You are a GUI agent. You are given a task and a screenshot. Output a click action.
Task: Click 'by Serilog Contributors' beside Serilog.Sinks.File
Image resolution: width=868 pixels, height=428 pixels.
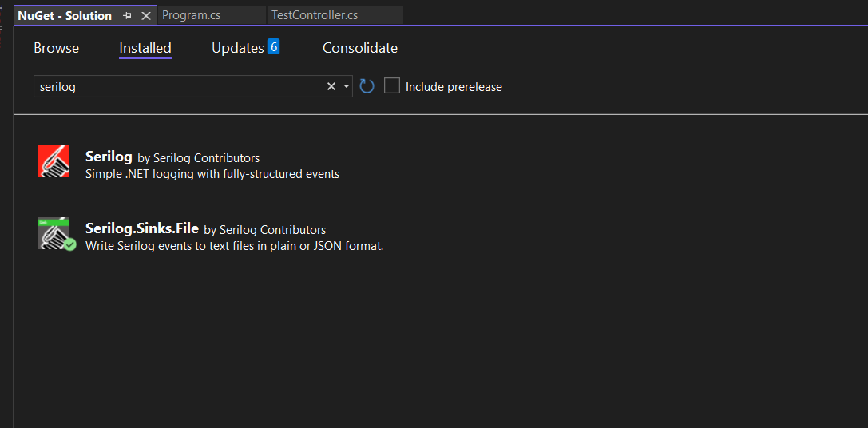(265, 229)
